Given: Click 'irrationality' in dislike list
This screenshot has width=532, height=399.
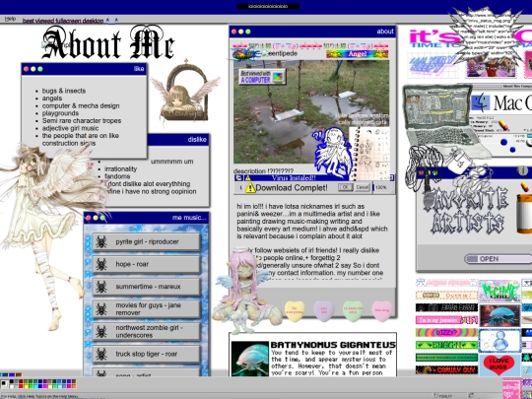Looking at the screenshot, I should point(121,169).
